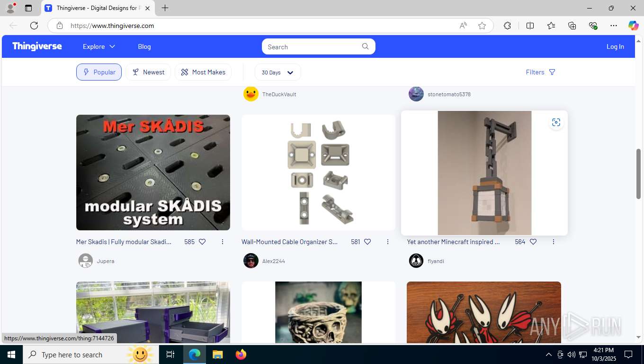Click TheDuckVault duck avatar
This screenshot has height=364, width=644.
pyautogui.click(x=251, y=94)
